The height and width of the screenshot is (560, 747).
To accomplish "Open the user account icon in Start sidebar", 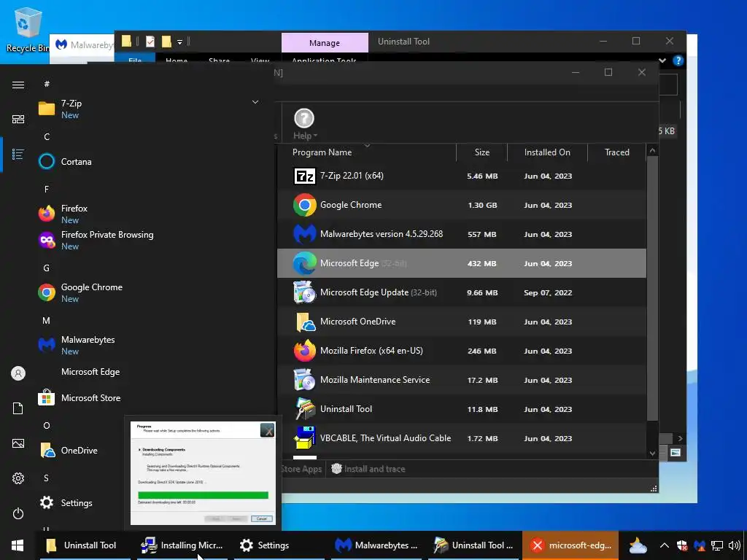I will pyautogui.click(x=18, y=373).
